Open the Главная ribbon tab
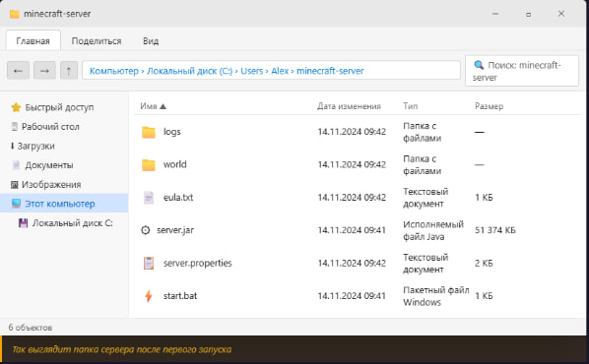The width and height of the screenshot is (589, 364). tap(33, 41)
